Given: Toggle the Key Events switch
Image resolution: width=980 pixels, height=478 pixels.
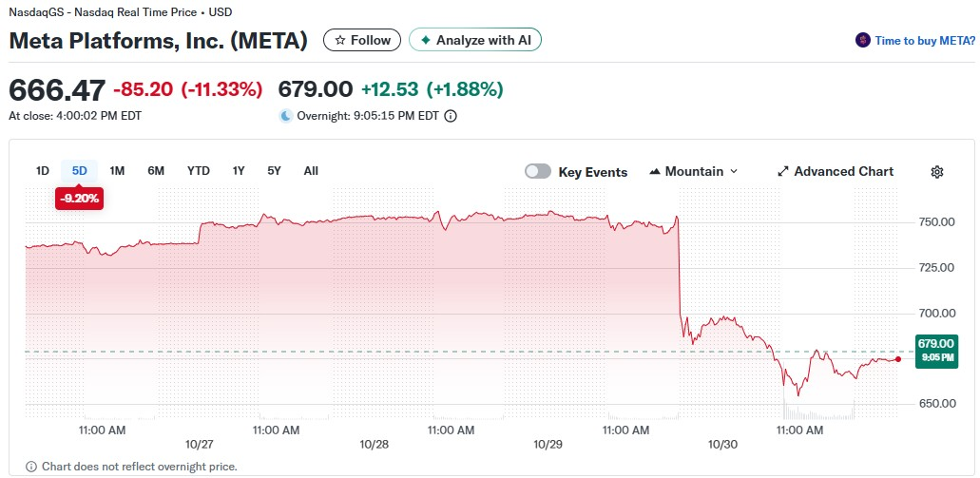Looking at the screenshot, I should pos(538,172).
